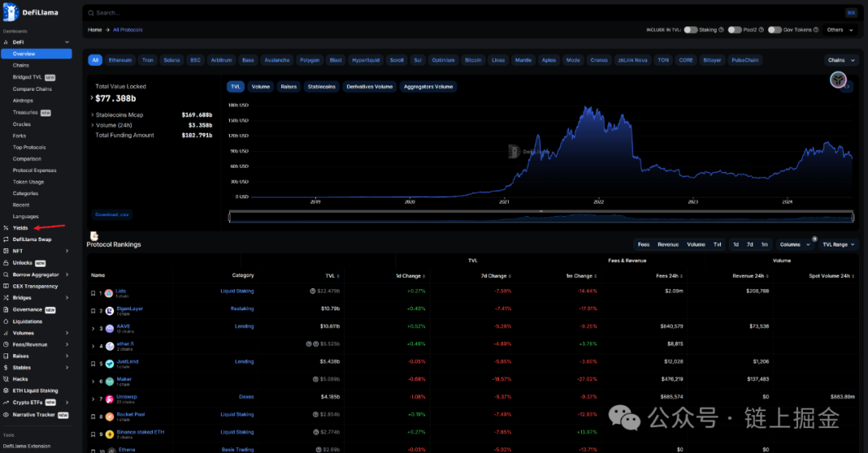Viewport: 868px width, 453px height.
Task: Expand the AAVE row
Action: pos(93,329)
